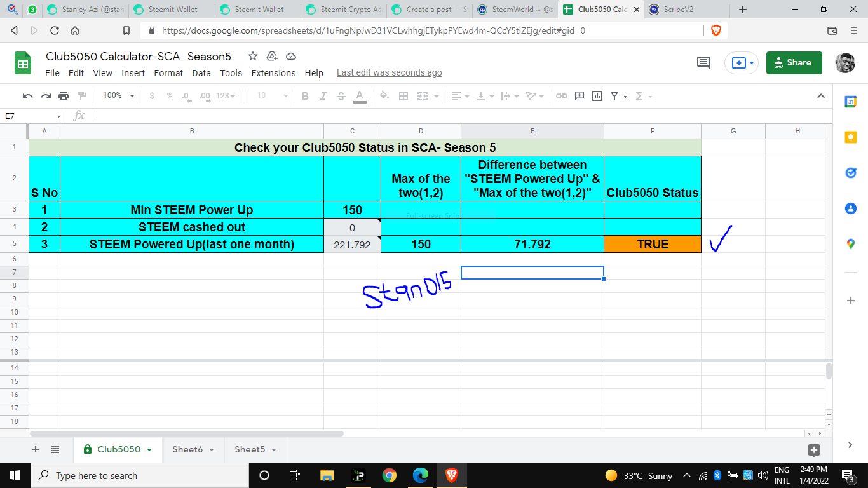Image resolution: width=868 pixels, height=488 pixels.
Task: Toggle italic formatting
Action: point(323,96)
